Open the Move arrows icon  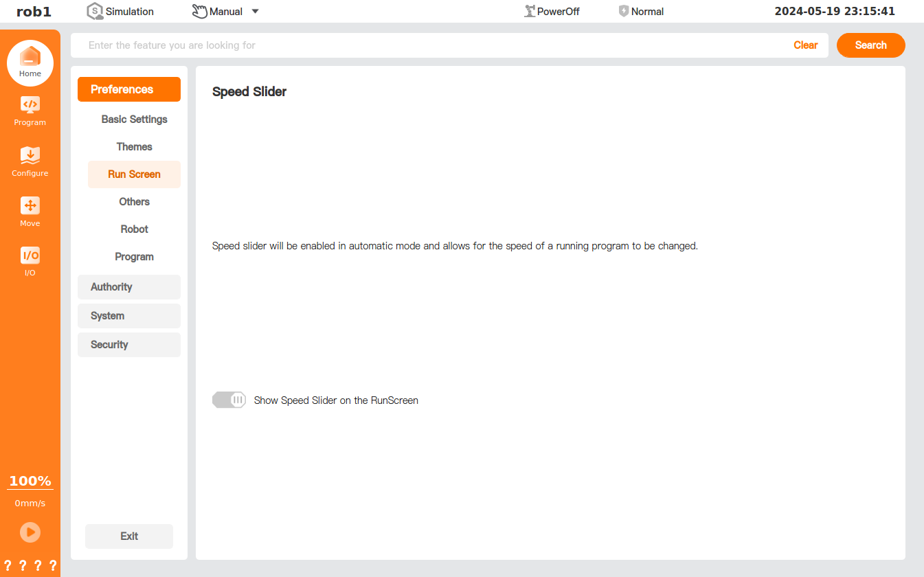click(30, 206)
